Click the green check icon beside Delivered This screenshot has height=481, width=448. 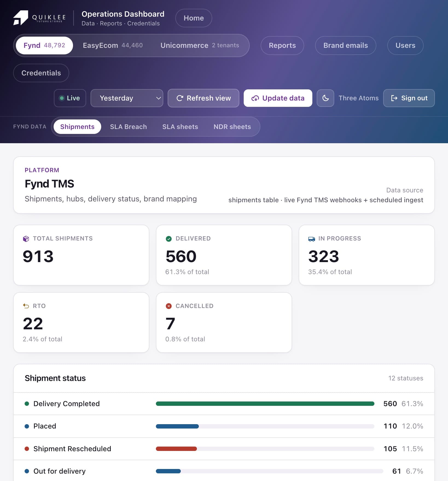[169, 239]
